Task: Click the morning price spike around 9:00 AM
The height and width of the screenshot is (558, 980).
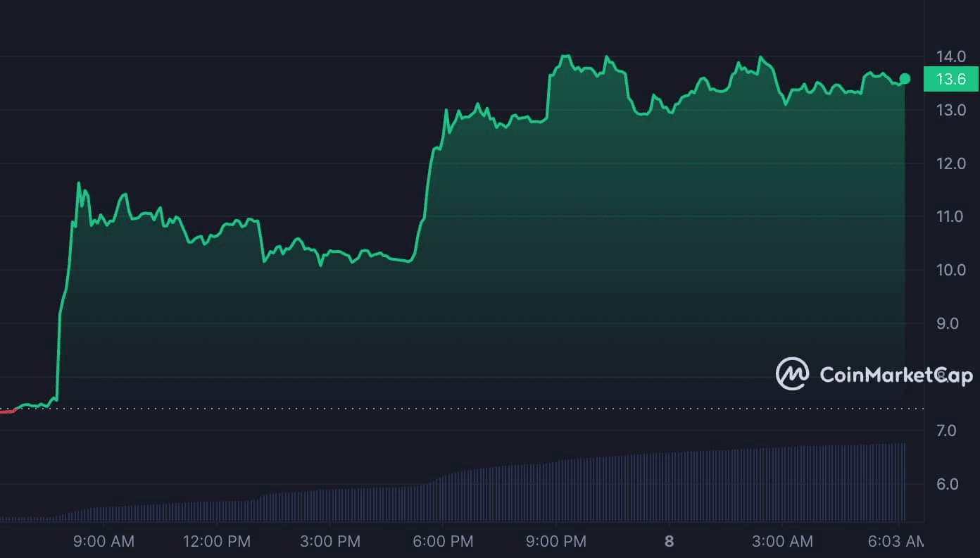Action: click(78, 183)
